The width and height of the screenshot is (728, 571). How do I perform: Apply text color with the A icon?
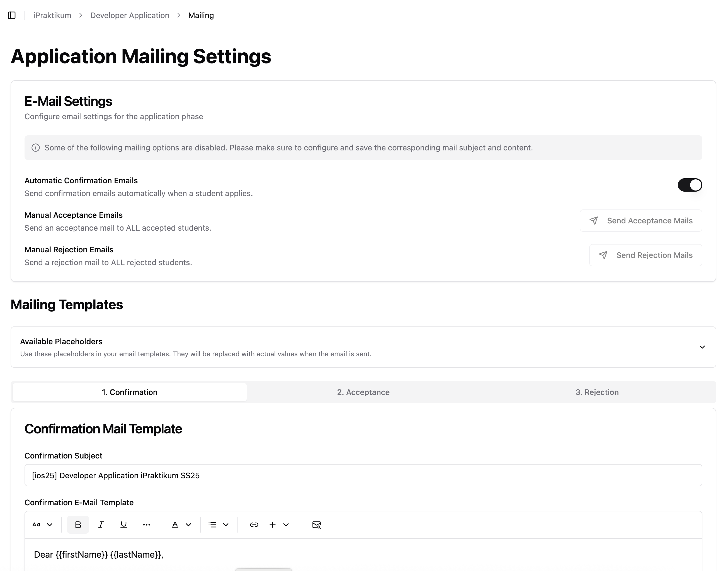[x=175, y=524]
